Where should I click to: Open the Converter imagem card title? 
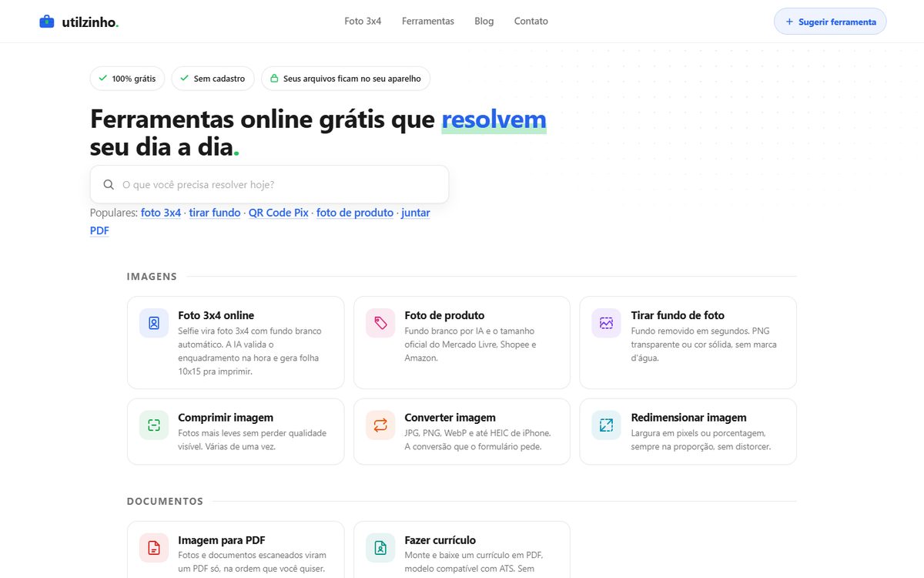coord(450,418)
